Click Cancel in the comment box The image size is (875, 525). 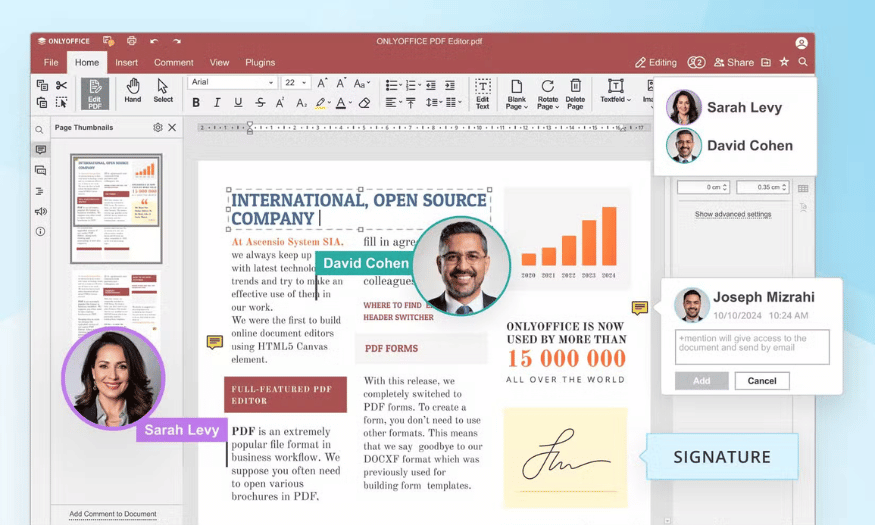click(762, 380)
